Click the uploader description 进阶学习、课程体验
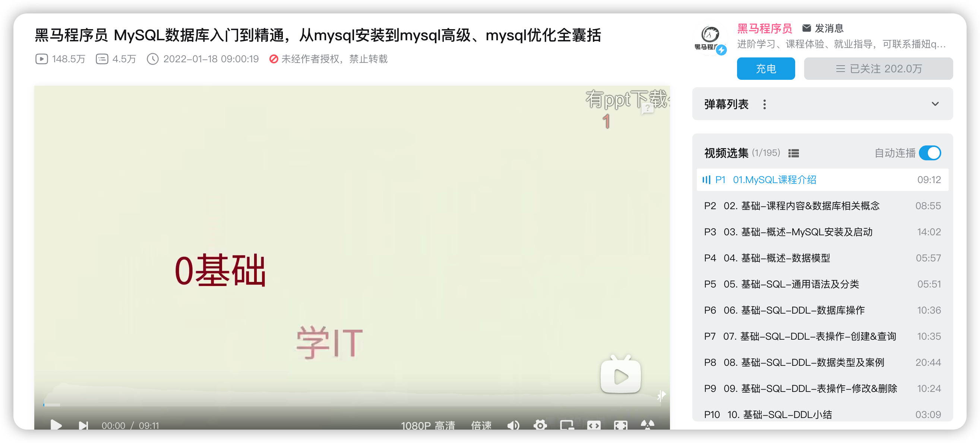This screenshot has width=980, height=443. click(841, 44)
